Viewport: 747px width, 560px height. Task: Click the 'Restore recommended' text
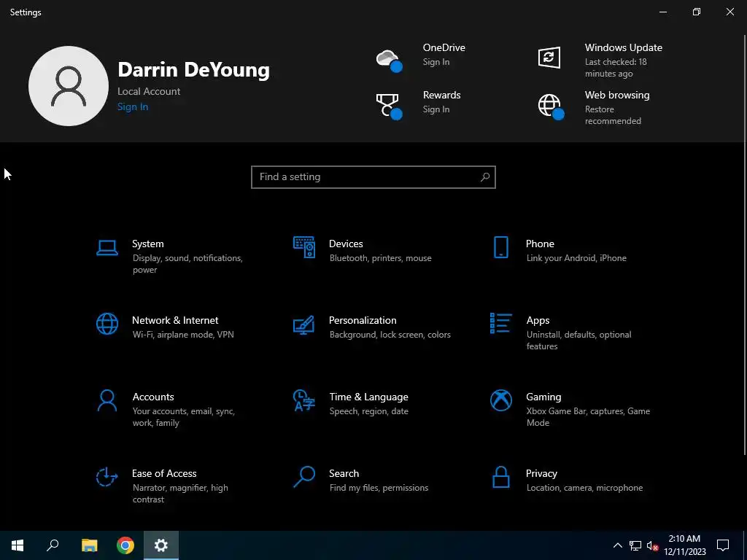(613, 115)
